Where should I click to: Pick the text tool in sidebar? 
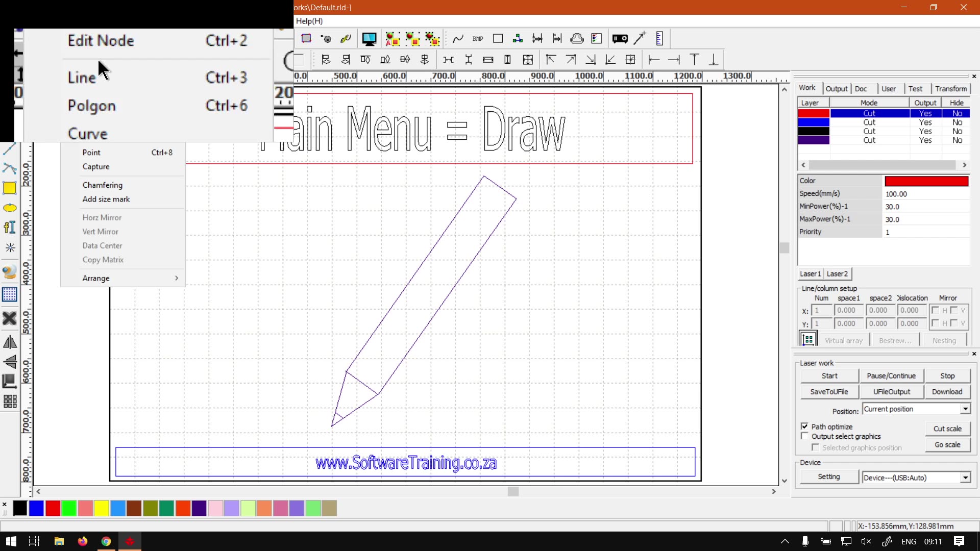click(10, 228)
